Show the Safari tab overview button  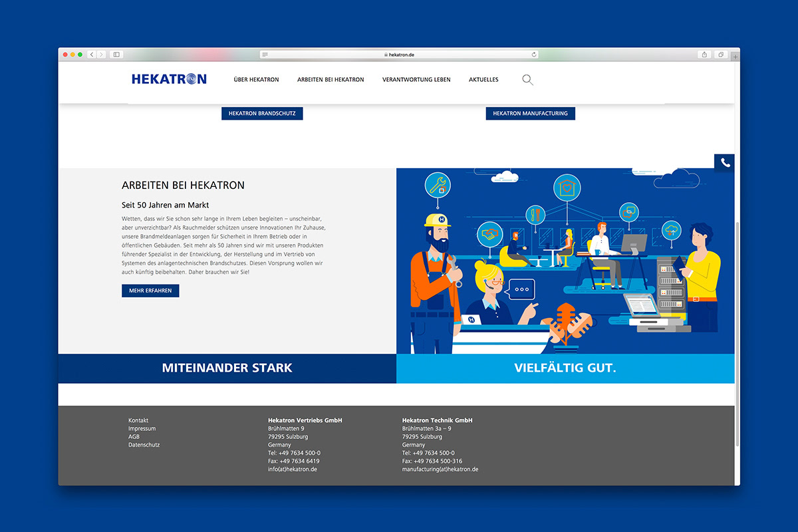[x=721, y=55]
